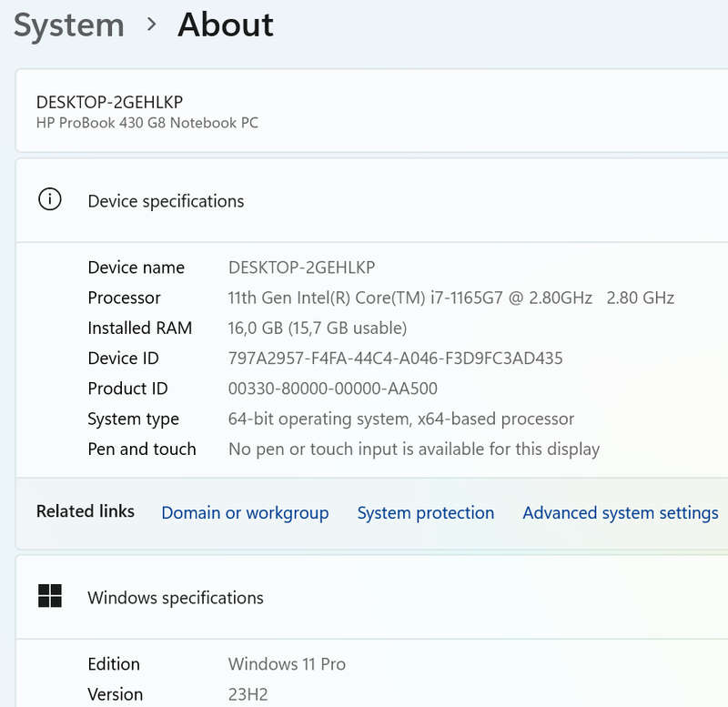
Task: Select HP ProBook 430 G8 Notebook PC text
Action: point(147,123)
